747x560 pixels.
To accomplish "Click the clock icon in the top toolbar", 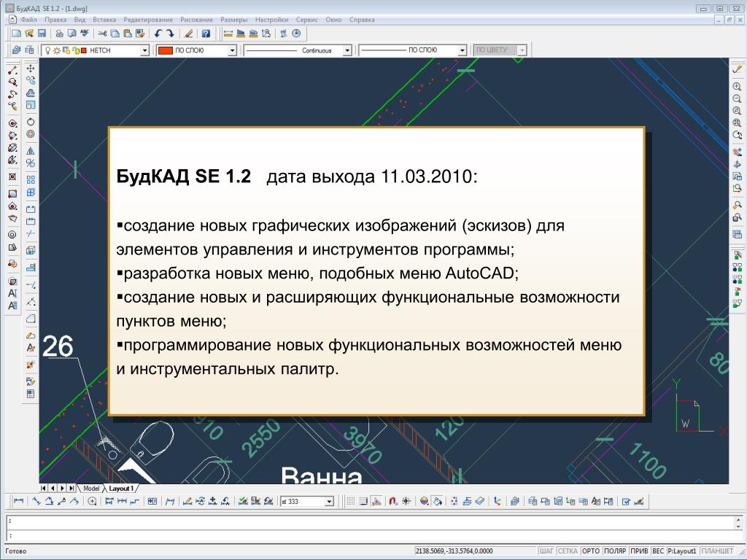I will (x=297, y=34).
